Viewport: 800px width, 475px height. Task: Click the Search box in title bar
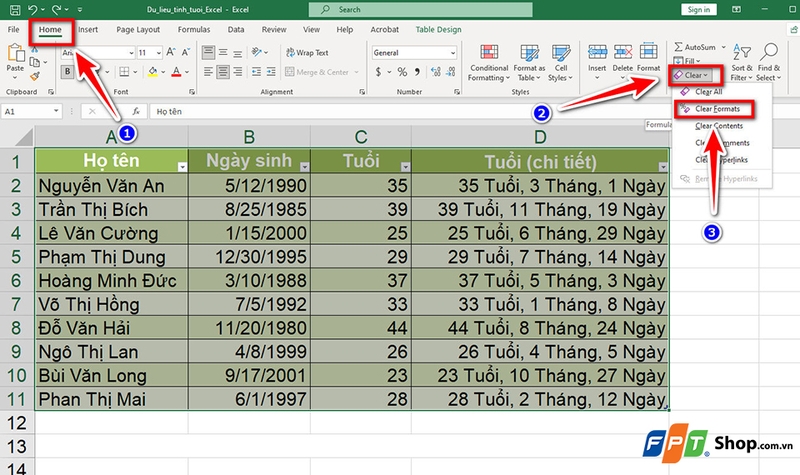pyautogui.click(x=420, y=10)
